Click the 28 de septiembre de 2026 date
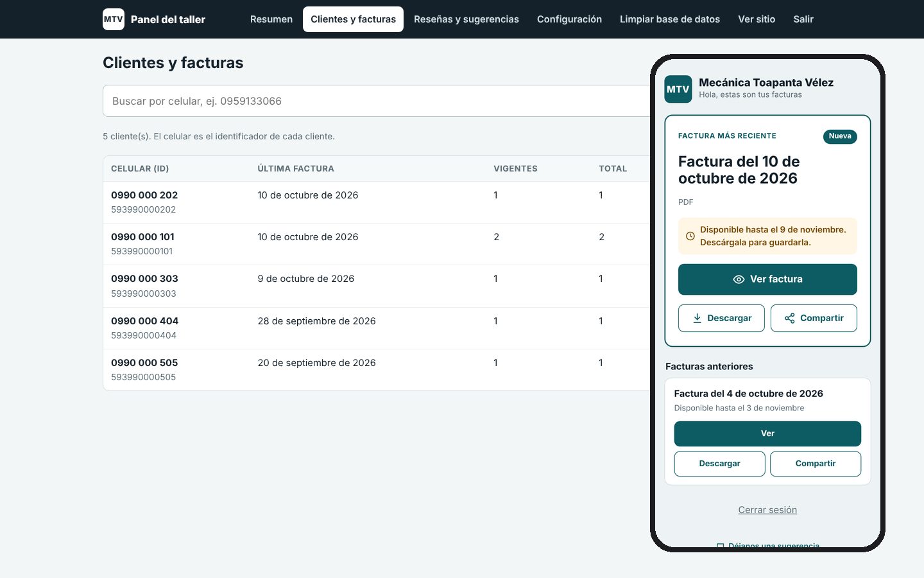 tap(317, 321)
